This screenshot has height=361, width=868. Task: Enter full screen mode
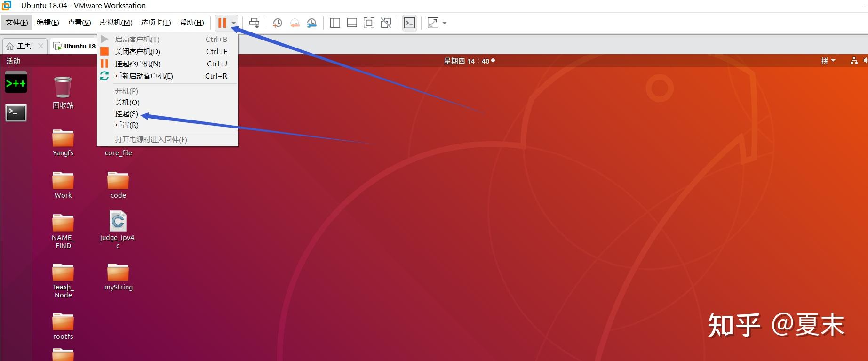369,23
